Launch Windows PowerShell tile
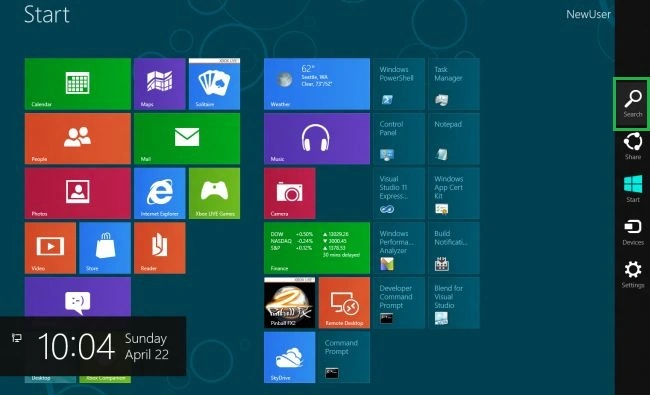650x395 pixels. pos(399,84)
